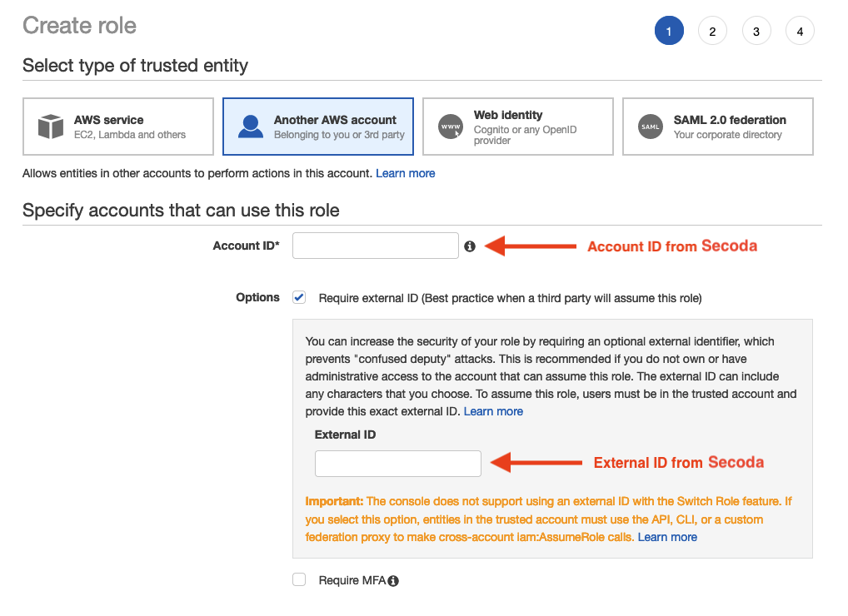Click the info icon beside Account ID
Screen dimensions: 848x616
pos(470,246)
